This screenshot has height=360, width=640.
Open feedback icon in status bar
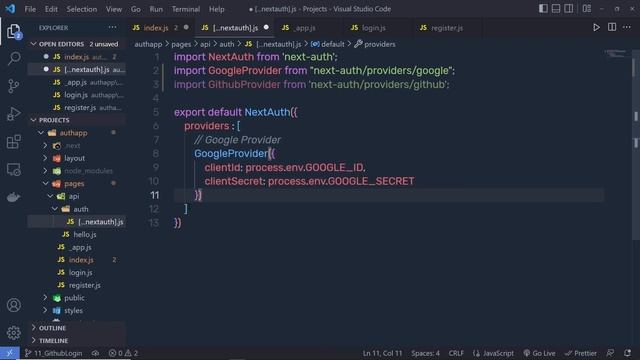(610, 353)
